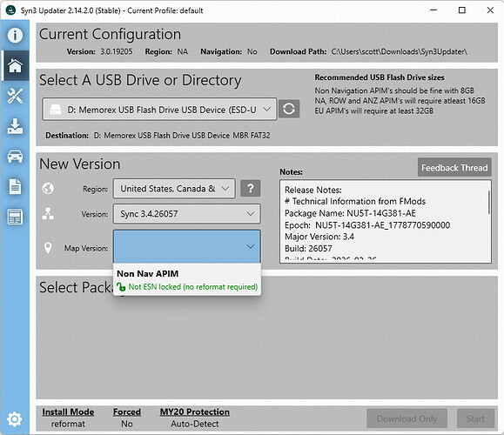Click the 'Auto-Detect' protection value
Viewport: 504px width, 435px height.
[195, 424]
